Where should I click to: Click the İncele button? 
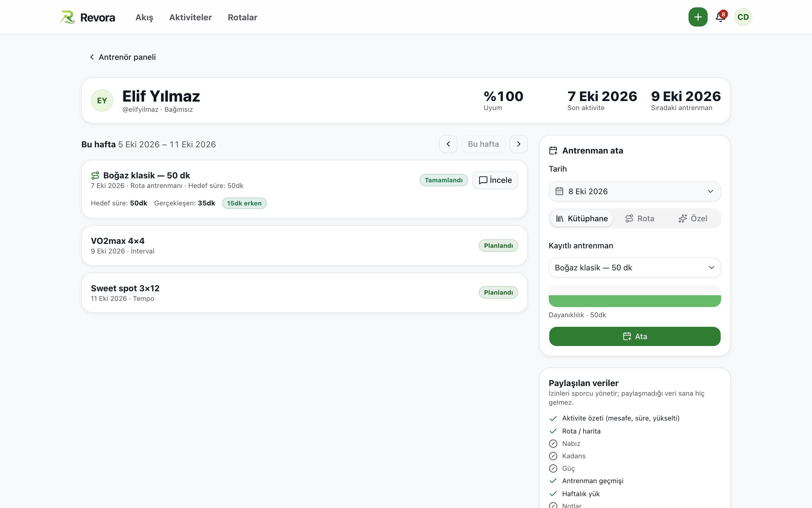pos(495,180)
